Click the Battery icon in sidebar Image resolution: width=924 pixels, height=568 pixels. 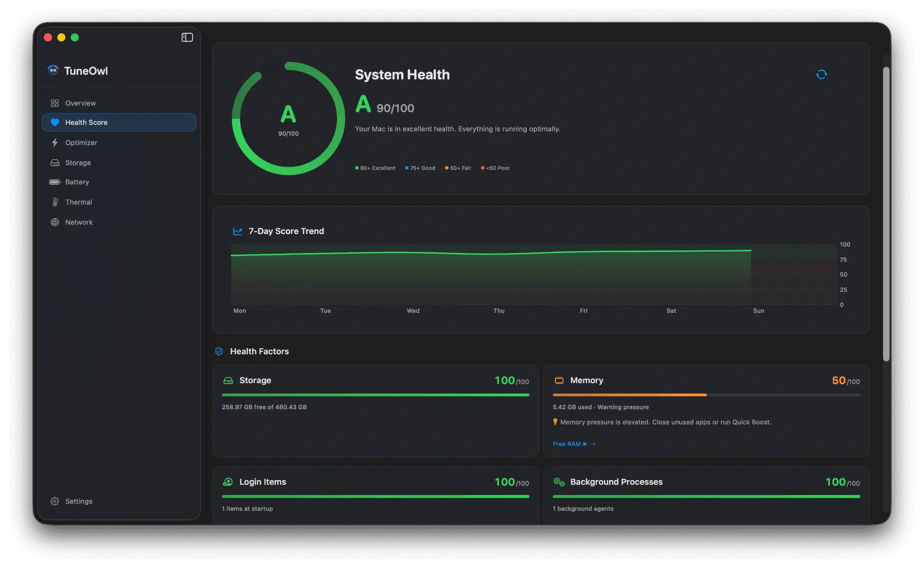tap(55, 182)
